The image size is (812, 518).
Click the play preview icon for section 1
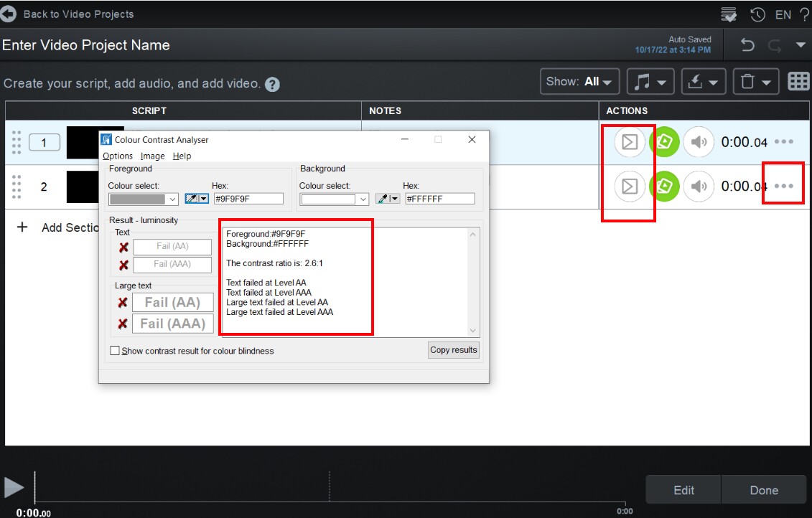coord(628,142)
